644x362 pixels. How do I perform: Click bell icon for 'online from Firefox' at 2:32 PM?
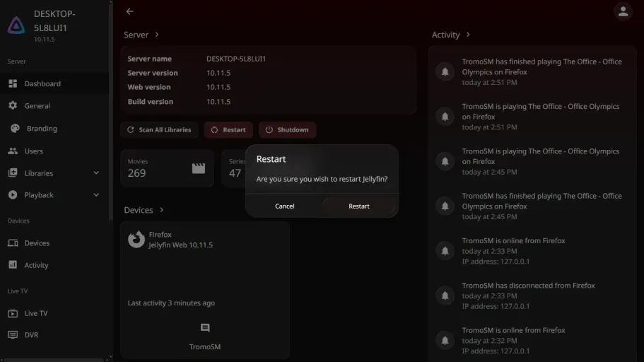click(x=445, y=340)
